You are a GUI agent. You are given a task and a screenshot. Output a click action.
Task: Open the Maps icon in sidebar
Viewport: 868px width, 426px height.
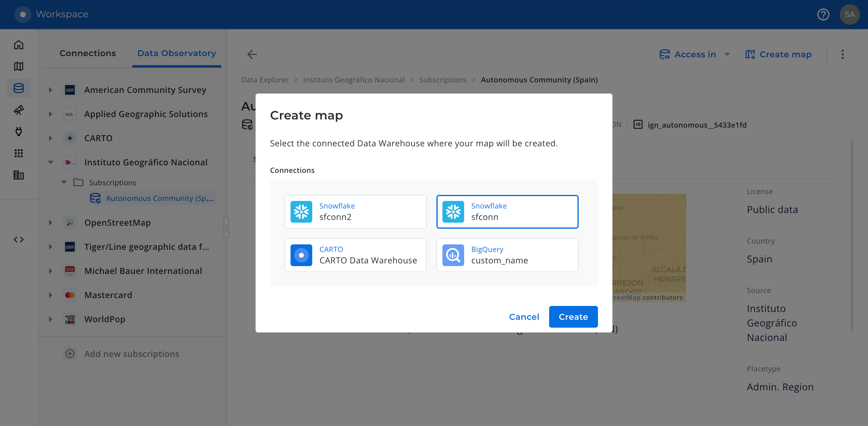tap(19, 66)
